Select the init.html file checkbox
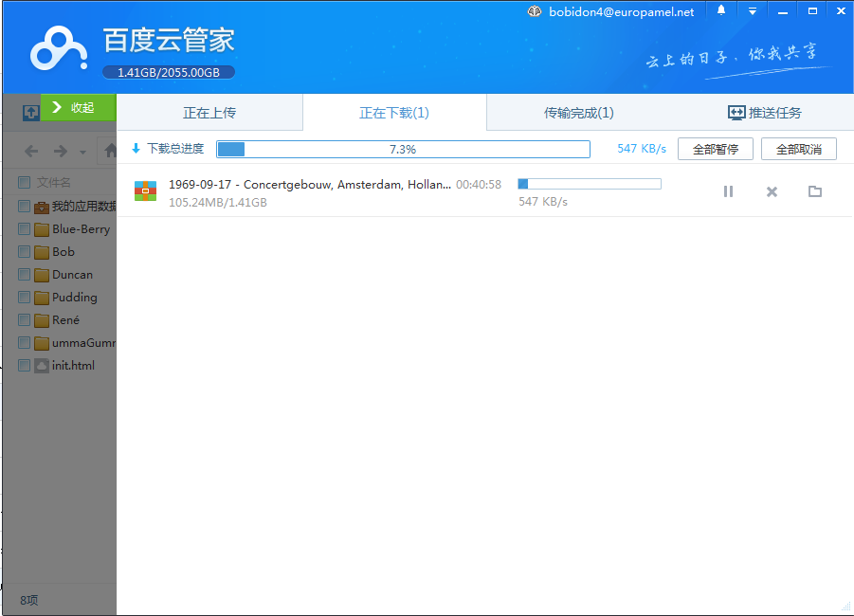 point(25,365)
